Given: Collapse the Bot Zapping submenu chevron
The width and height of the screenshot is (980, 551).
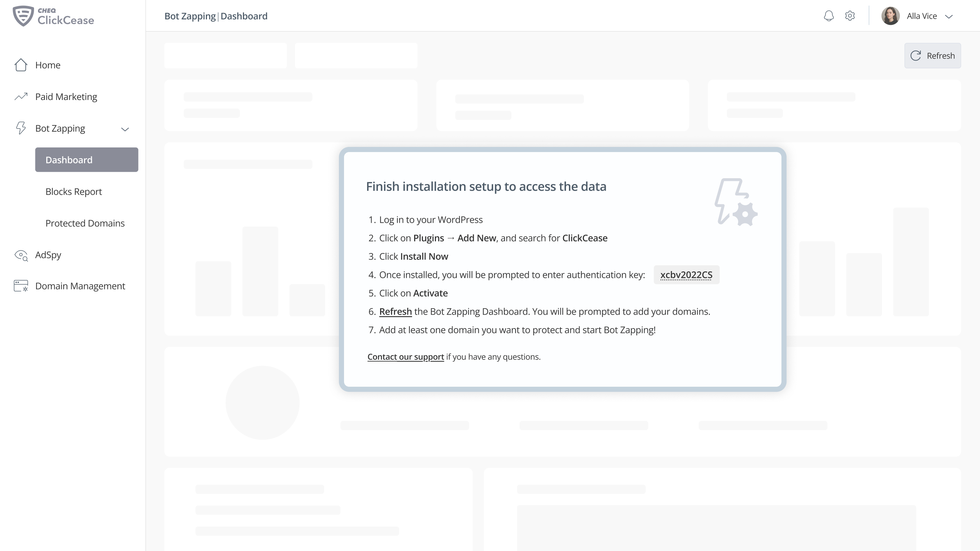Looking at the screenshot, I should point(125,129).
